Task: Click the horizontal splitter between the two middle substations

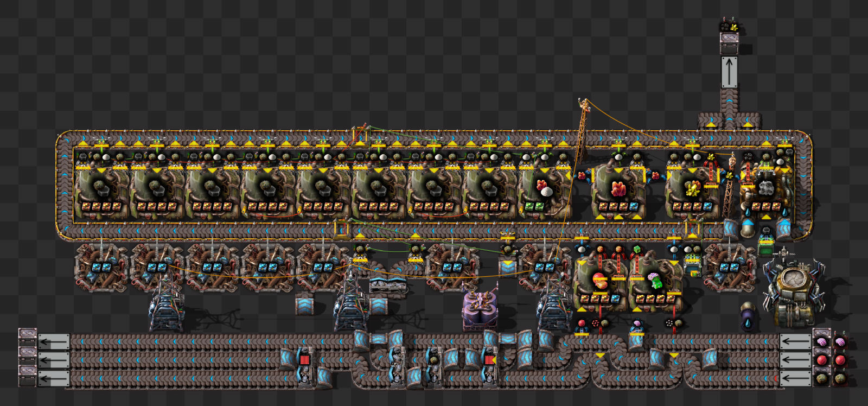Action: 387,284
